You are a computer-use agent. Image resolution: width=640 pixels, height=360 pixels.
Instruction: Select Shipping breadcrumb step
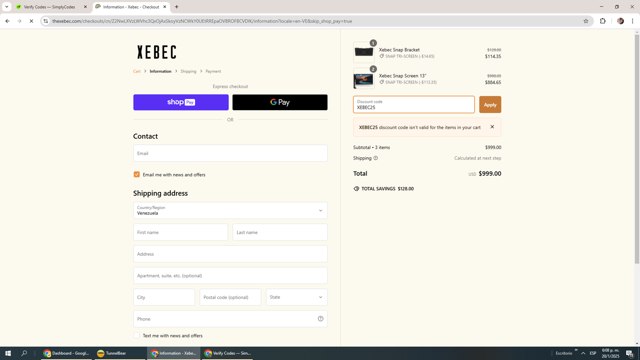(x=189, y=71)
